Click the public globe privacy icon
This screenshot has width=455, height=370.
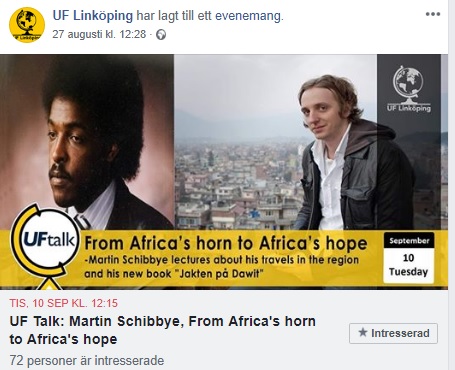161,35
